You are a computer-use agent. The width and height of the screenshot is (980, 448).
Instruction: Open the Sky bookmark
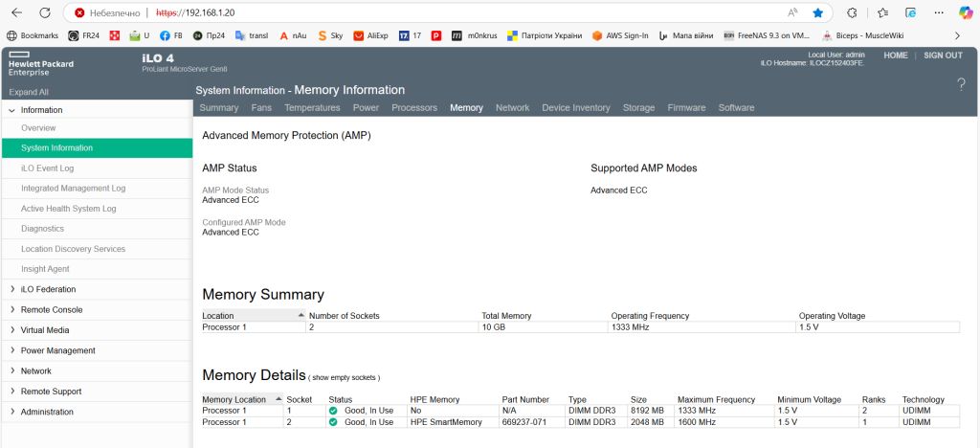coord(330,35)
